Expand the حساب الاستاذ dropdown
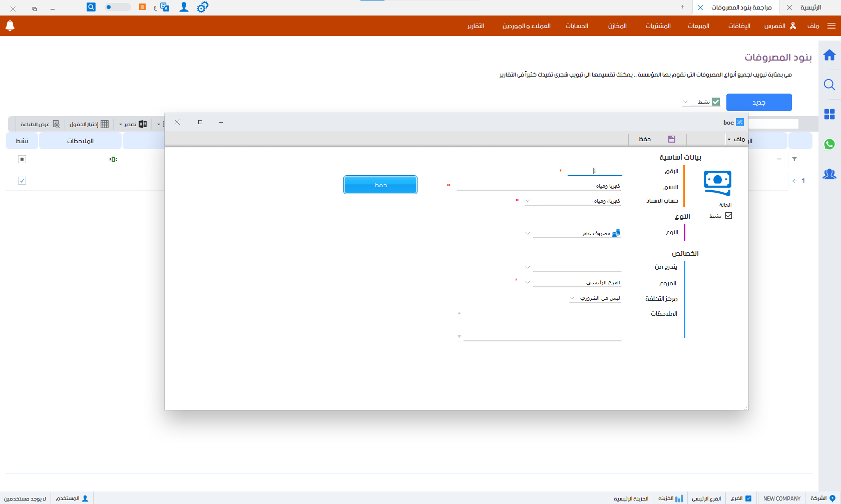This screenshot has height=504, width=841. point(528,201)
